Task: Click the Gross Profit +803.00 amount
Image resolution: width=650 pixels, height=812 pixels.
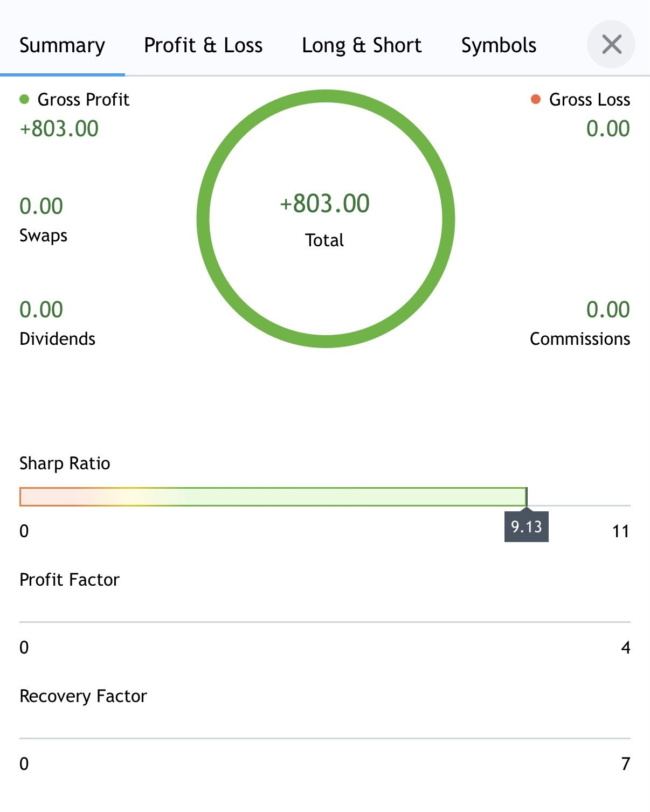Action: [59, 129]
